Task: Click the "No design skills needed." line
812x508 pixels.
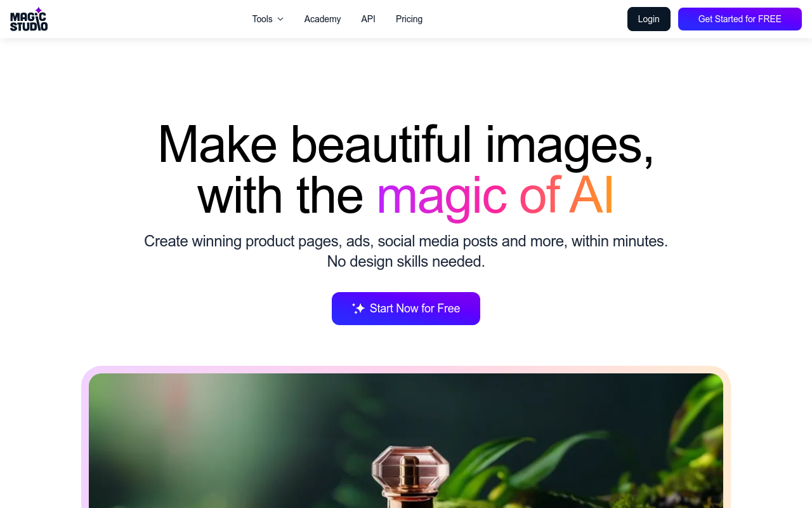Action: tap(406, 262)
